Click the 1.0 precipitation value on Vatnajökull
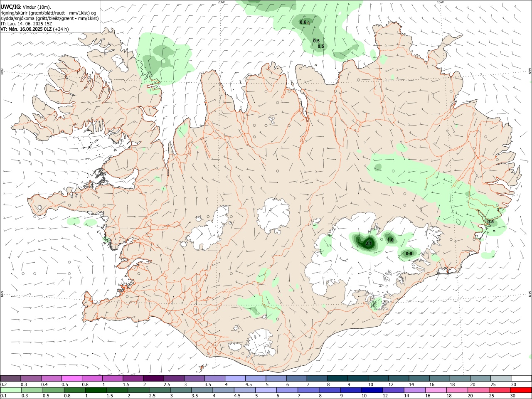 (390, 240)
